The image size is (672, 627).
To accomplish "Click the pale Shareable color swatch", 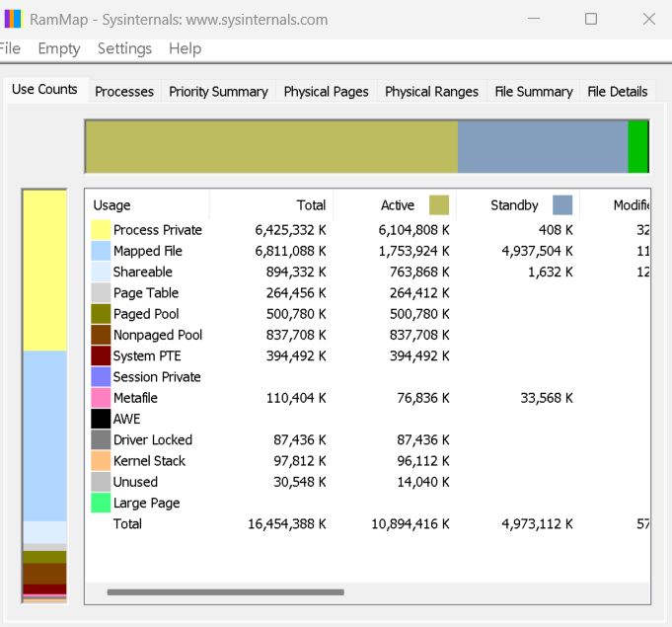I will click(101, 272).
